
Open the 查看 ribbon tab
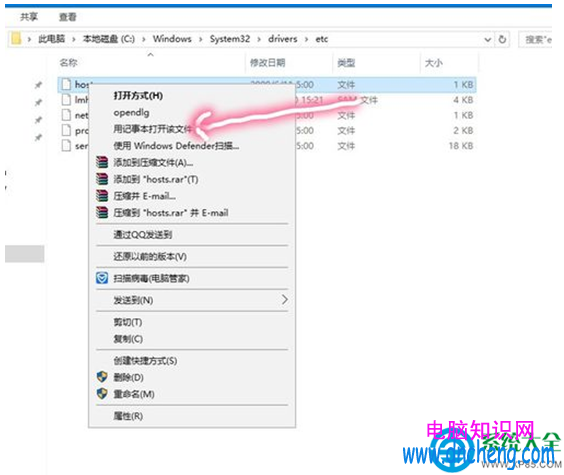tap(68, 17)
